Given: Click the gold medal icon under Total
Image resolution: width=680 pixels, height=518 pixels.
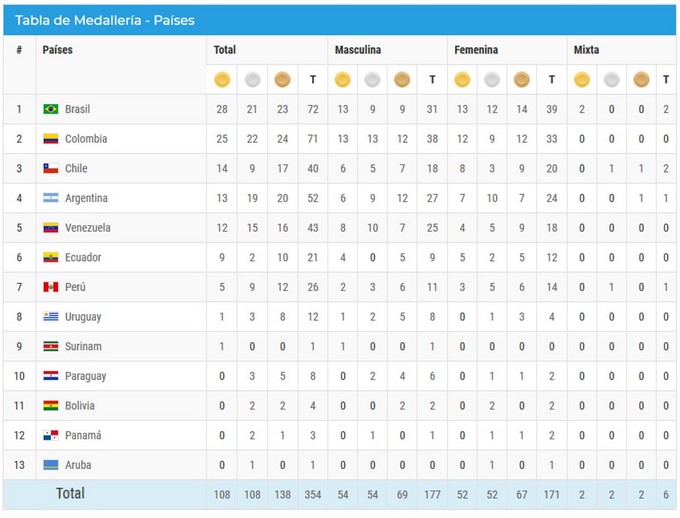Looking at the screenshot, I should click(x=222, y=79).
